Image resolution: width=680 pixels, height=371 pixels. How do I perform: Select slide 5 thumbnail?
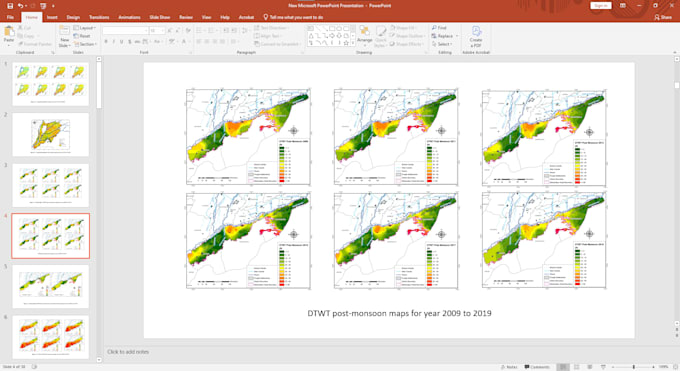tap(51, 287)
